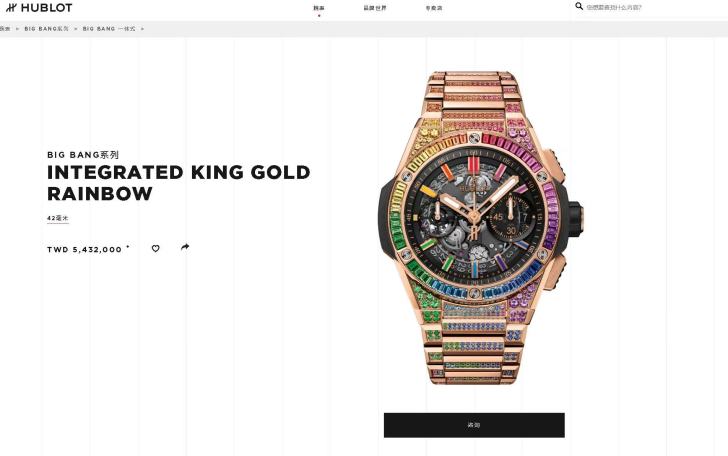Click chevron after BIG BANG 一体式 breadcrumb
This screenshot has width=728, height=456.
coord(142,29)
